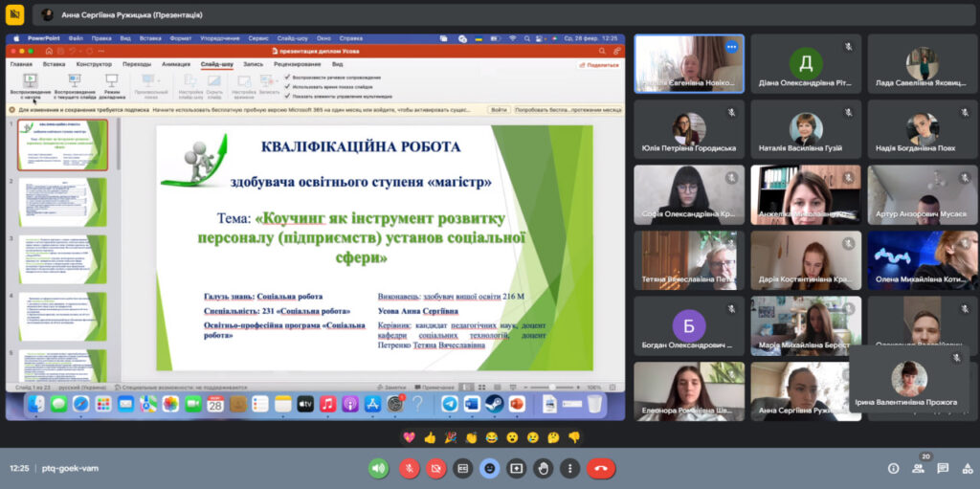980x489 pixels.
Task: Click the green audio speaker button
Action: click(x=378, y=469)
